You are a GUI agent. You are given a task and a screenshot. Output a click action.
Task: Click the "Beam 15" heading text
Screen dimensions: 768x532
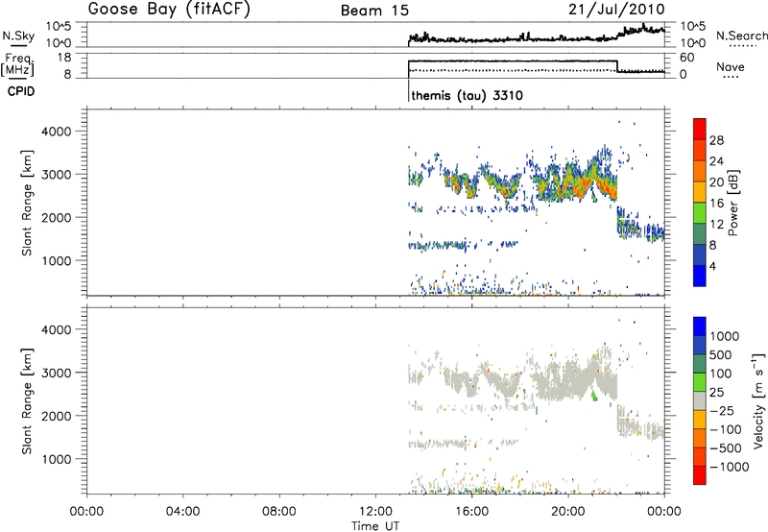(x=374, y=11)
